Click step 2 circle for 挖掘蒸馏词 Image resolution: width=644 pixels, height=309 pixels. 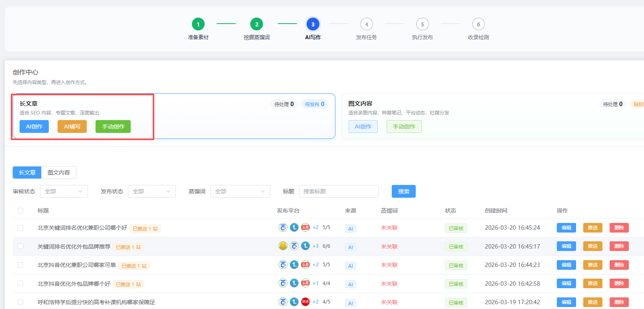(x=257, y=24)
